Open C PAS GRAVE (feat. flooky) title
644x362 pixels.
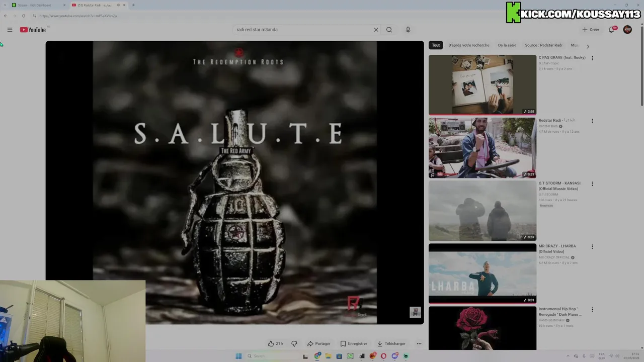click(x=562, y=58)
